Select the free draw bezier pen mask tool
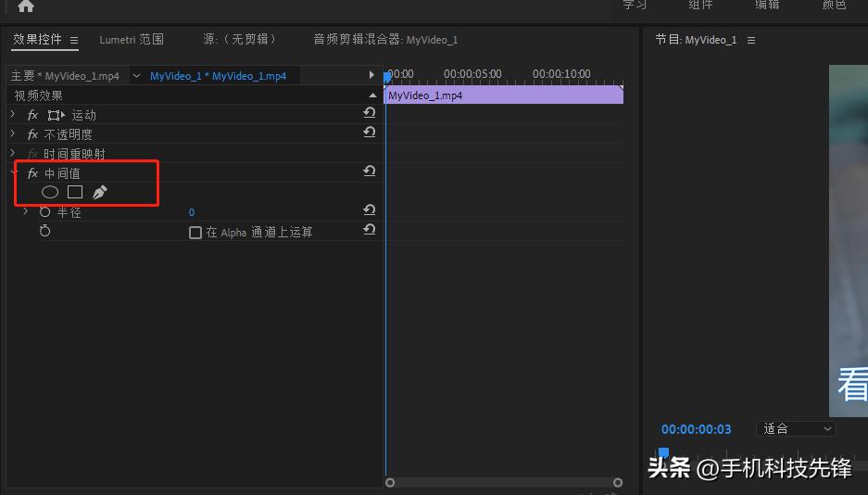Viewport: 868px width, 495px height. 100,192
